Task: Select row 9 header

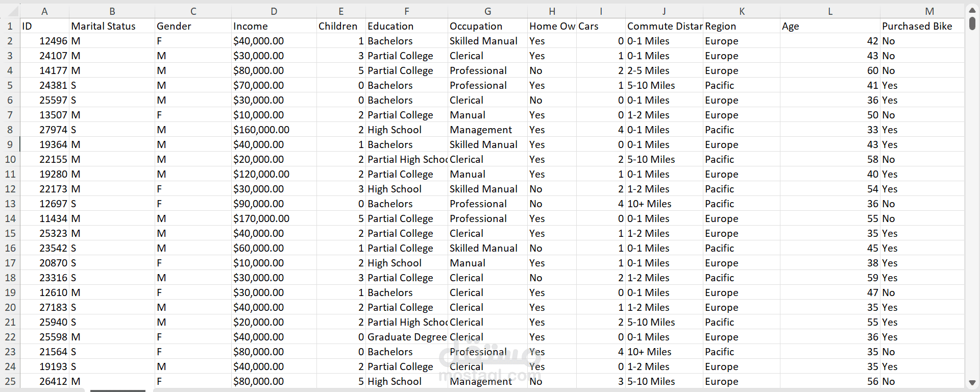Action: (x=10, y=144)
